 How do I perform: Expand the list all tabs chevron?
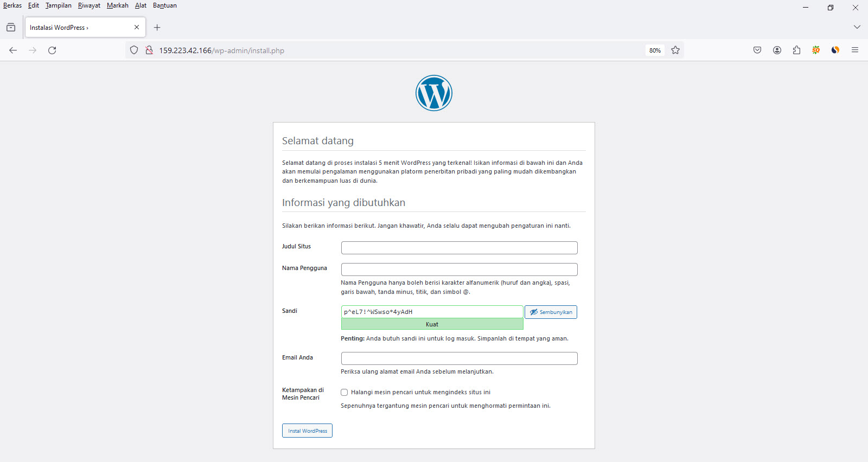tap(857, 27)
